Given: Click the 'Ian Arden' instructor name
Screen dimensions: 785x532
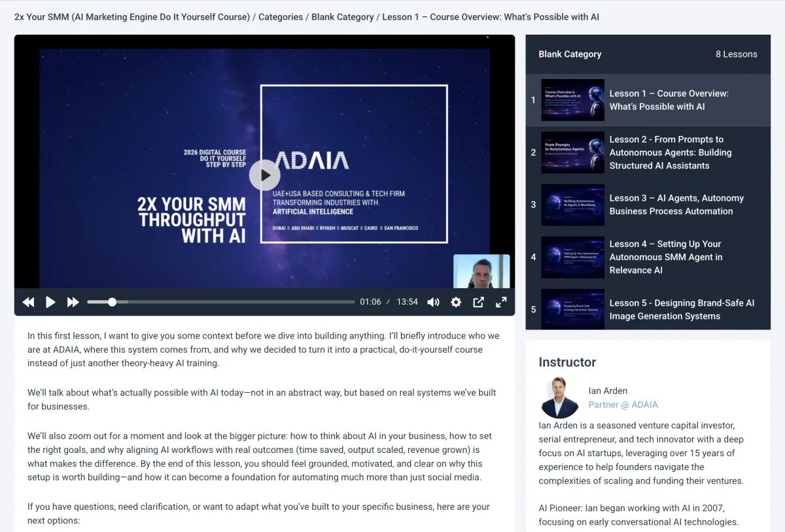Looking at the screenshot, I should (608, 391).
